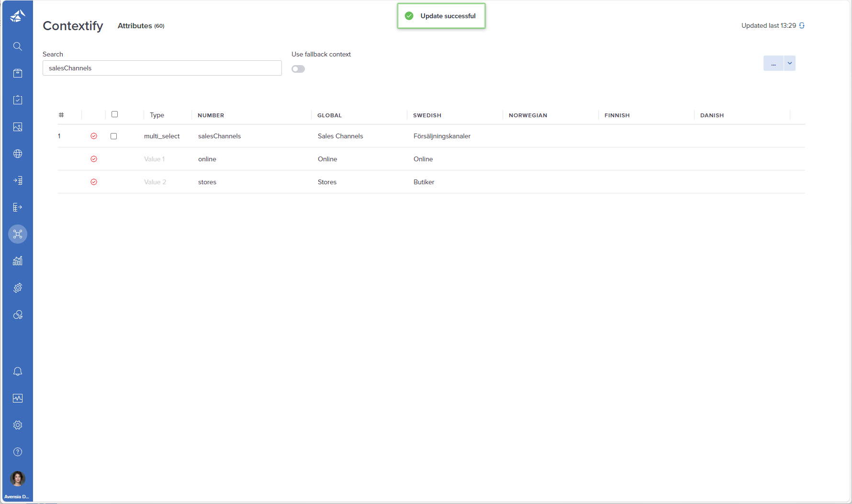Click the status icon for salesChannels row
This screenshot has width=852, height=504.
pyautogui.click(x=94, y=136)
